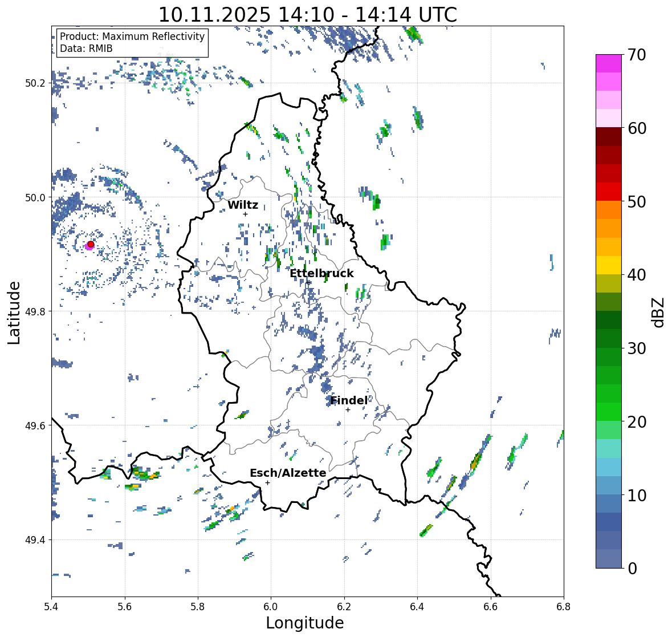
Task: Click the magenta color band near 70 dBZ
Action: pos(608,63)
